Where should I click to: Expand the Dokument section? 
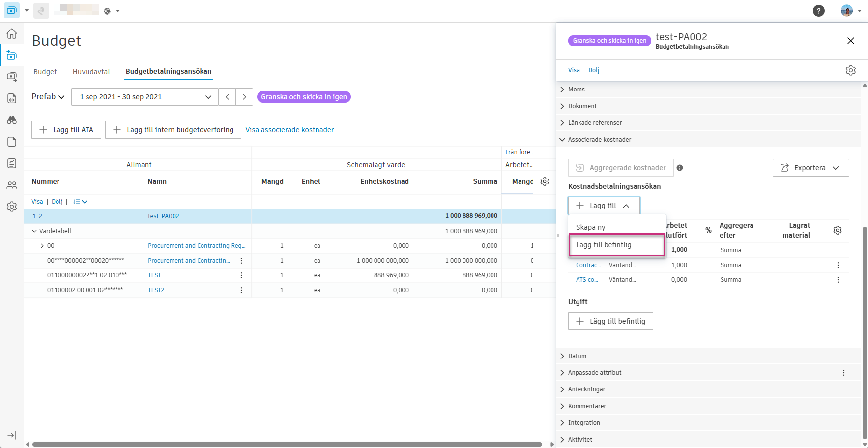(710, 106)
